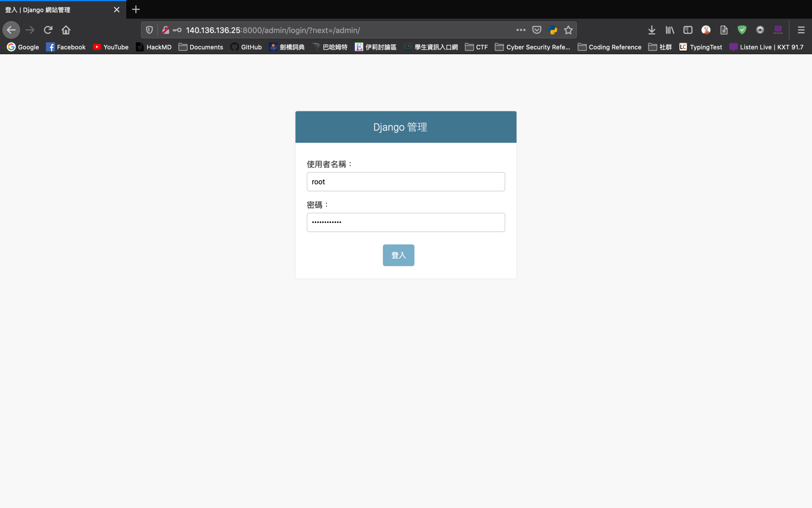Open the YouTube bookmark
812x508 pixels.
coord(111,47)
